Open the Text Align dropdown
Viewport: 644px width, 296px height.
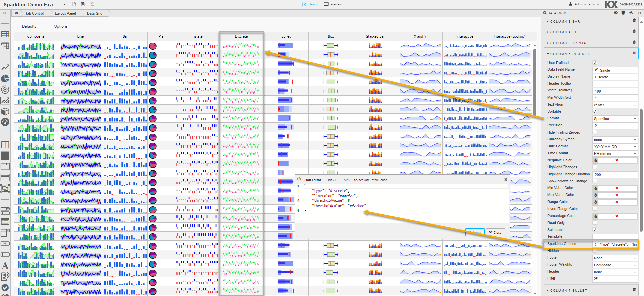click(x=615, y=105)
